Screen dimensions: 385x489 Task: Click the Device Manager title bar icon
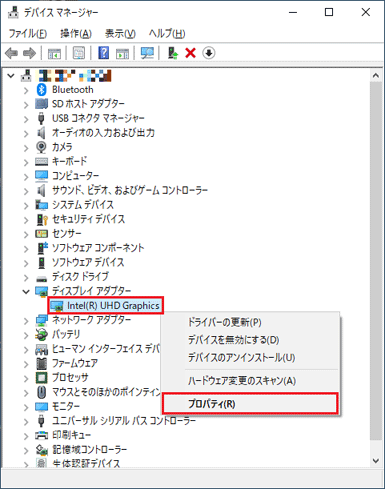click(x=13, y=13)
